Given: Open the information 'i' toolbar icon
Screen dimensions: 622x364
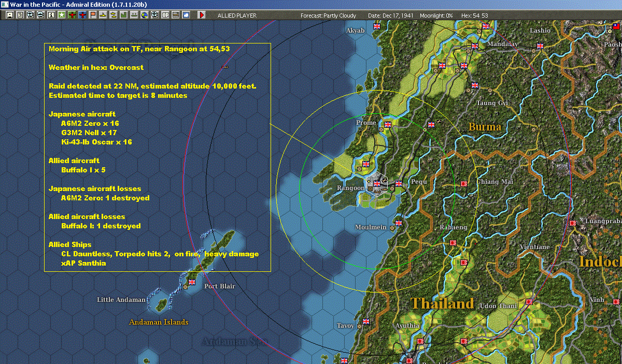Looking at the screenshot, I should pyautogui.click(x=51, y=15).
